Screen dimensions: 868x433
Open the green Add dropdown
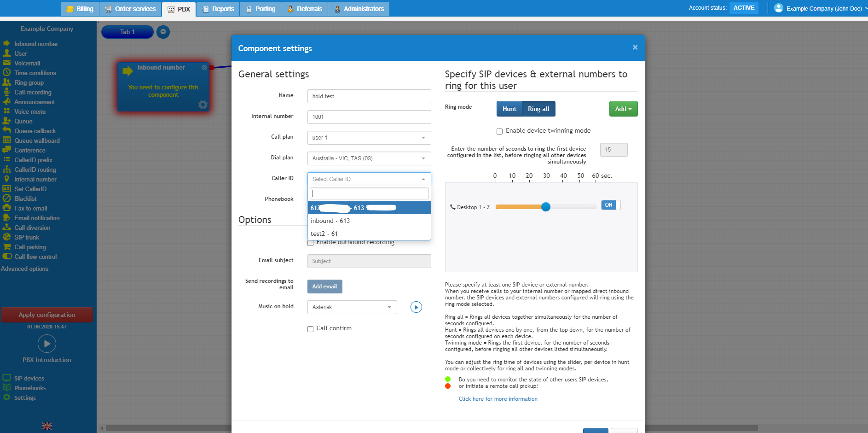[623, 109]
